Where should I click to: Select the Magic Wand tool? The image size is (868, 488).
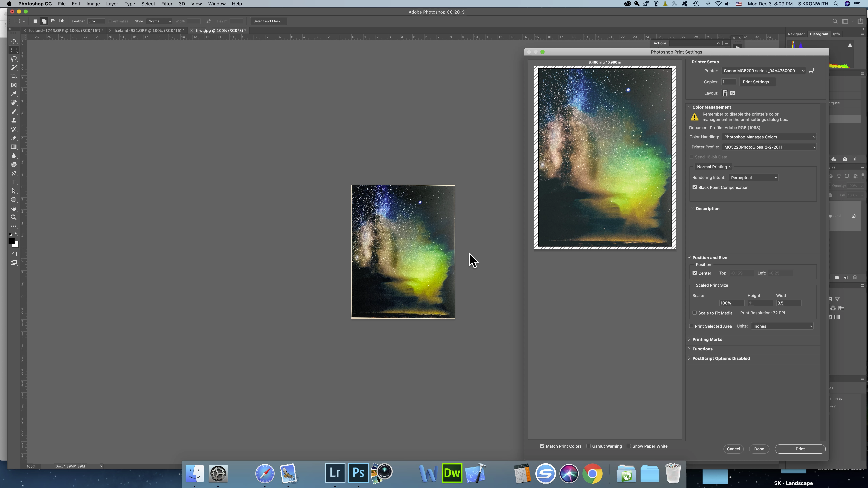[14, 68]
